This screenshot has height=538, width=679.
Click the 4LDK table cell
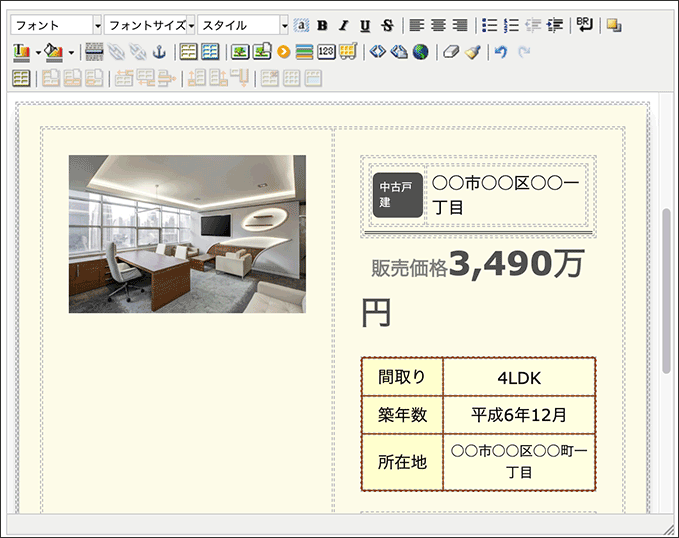[519, 377]
